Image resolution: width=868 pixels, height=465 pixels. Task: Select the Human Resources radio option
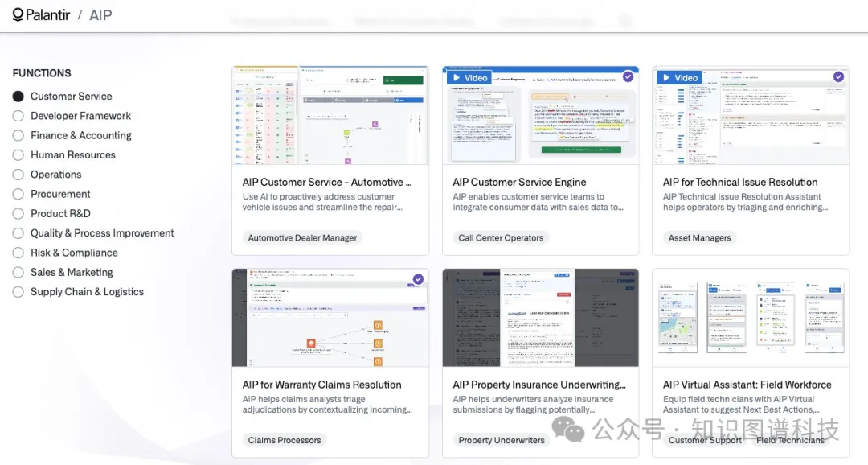pyautogui.click(x=18, y=155)
